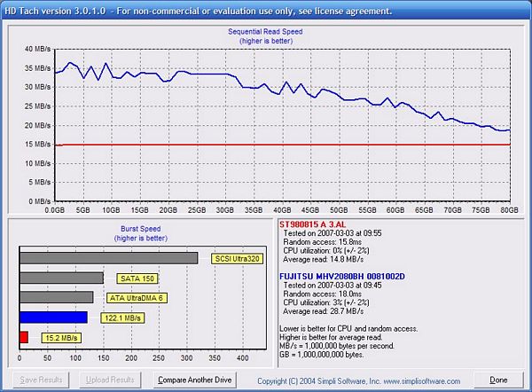Select the blue 122.1 MB/s burst bar

click(53, 318)
